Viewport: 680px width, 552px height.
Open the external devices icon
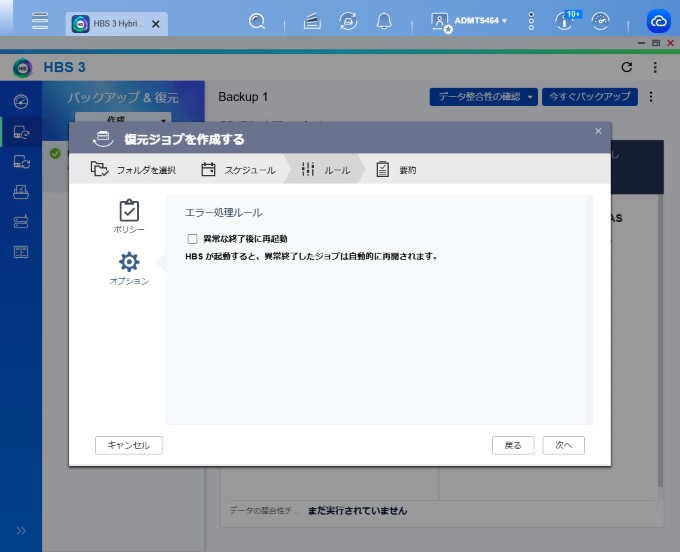pos(348,21)
